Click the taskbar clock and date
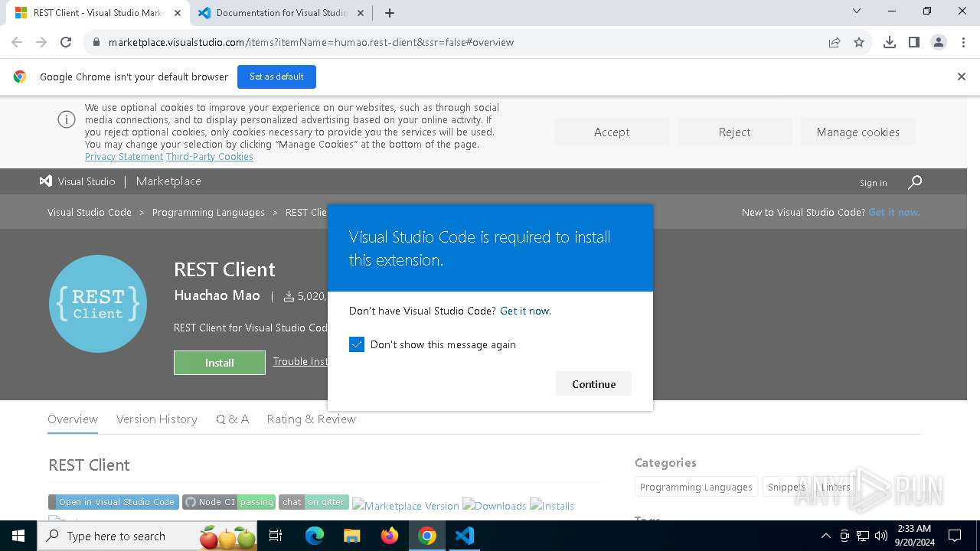 (914, 536)
